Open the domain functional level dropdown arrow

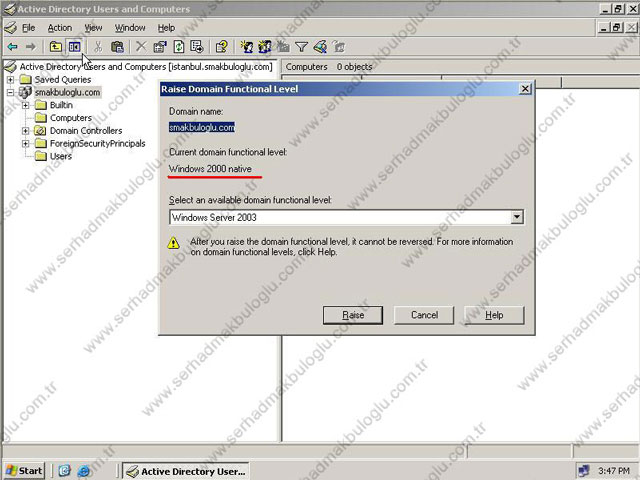[516, 217]
